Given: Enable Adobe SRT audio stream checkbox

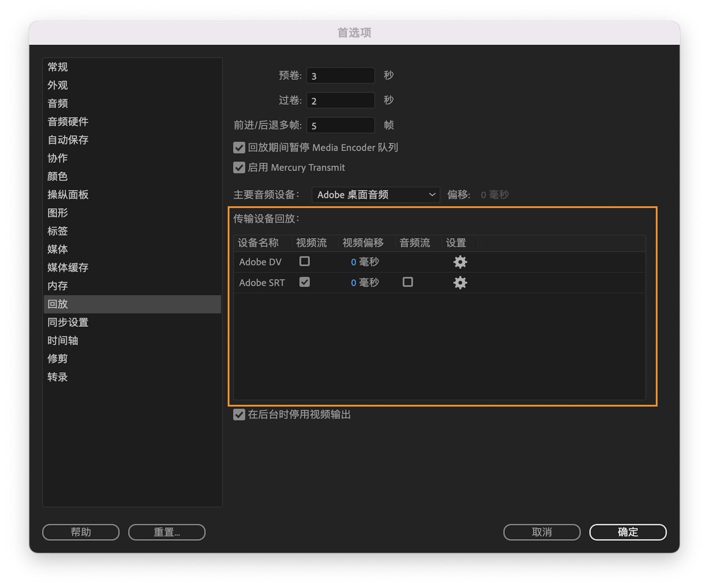Looking at the screenshot, I should tap(408, 282).
